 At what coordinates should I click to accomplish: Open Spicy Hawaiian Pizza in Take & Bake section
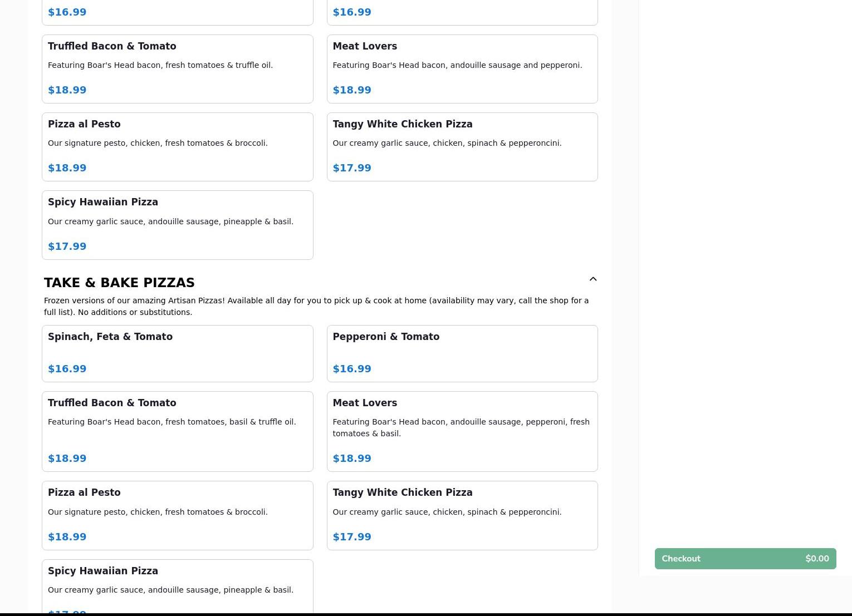[177, 584]
